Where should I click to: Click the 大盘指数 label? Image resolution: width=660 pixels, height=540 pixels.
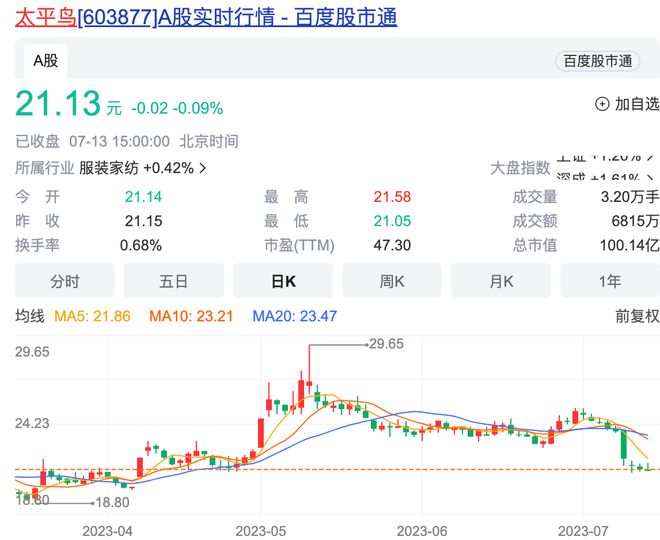point(520,168)
